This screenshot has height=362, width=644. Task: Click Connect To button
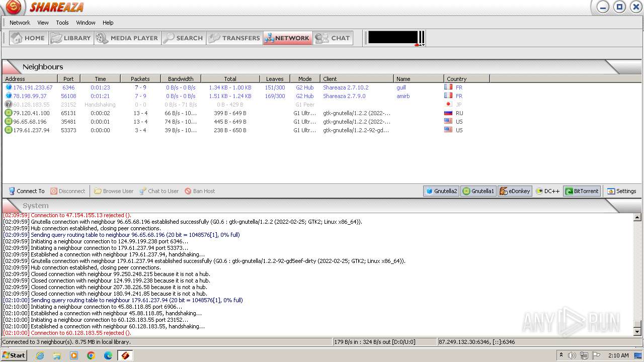(x=26, y=191)
